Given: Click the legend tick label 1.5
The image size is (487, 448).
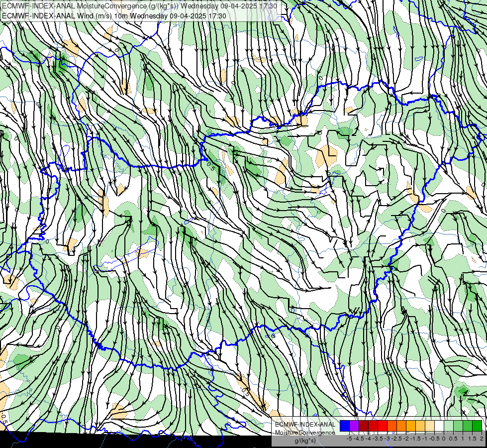Looking at the screenshot, I should [472, 439].
